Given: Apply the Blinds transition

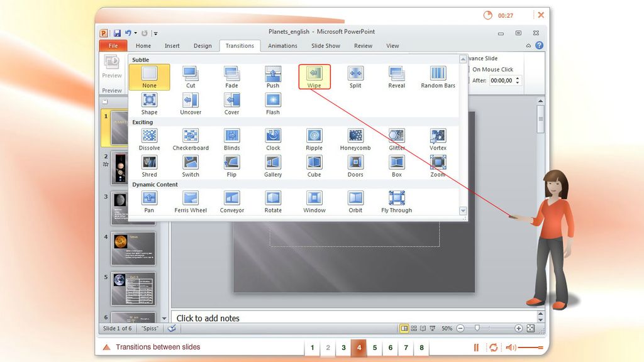Looking at the screenshot, I should [231, 140].
